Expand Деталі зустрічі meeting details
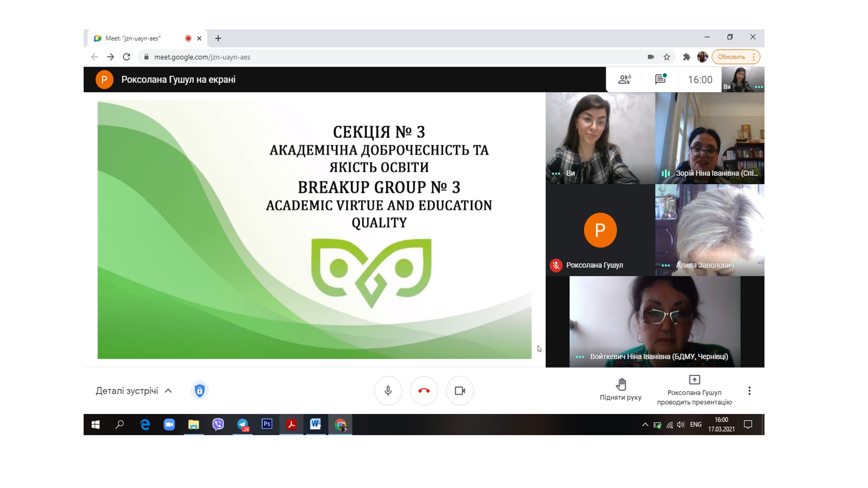The image size is (868, 488). tap(134, 391)
